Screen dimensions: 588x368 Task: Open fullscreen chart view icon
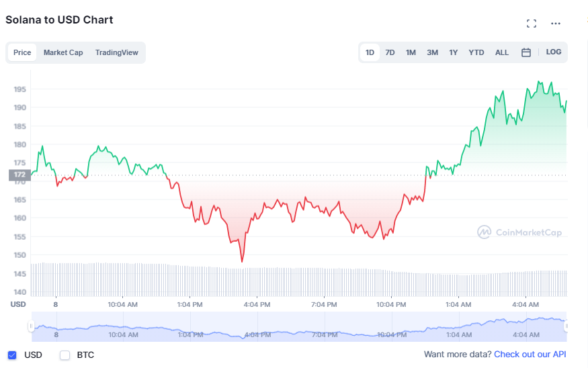click(531, 24)
